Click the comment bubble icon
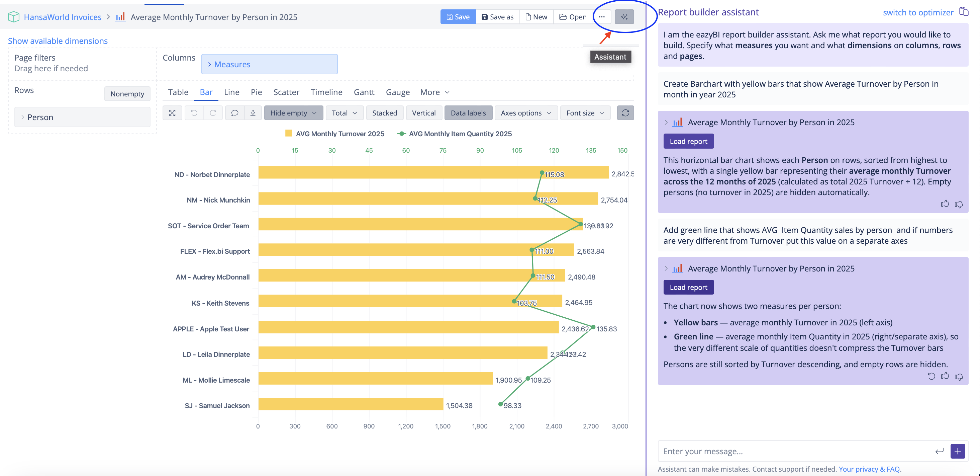The height and width of the screenshot is (476, 980). coord(235,113)
